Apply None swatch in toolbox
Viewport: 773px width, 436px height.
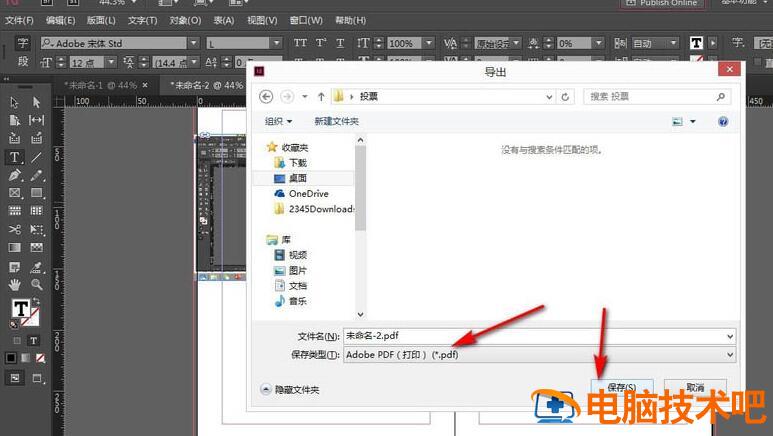40,358
